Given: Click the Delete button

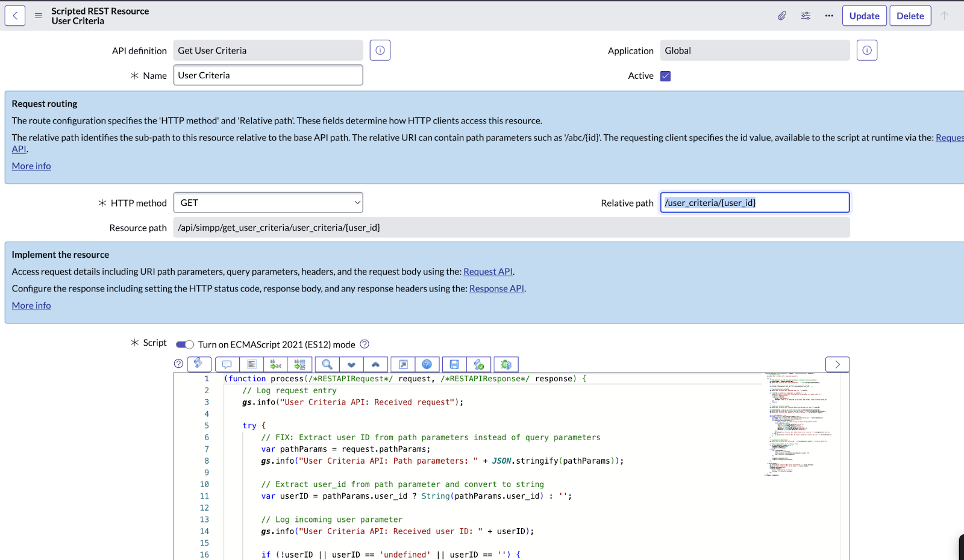Looking at the screenshot, I should 910,16.
